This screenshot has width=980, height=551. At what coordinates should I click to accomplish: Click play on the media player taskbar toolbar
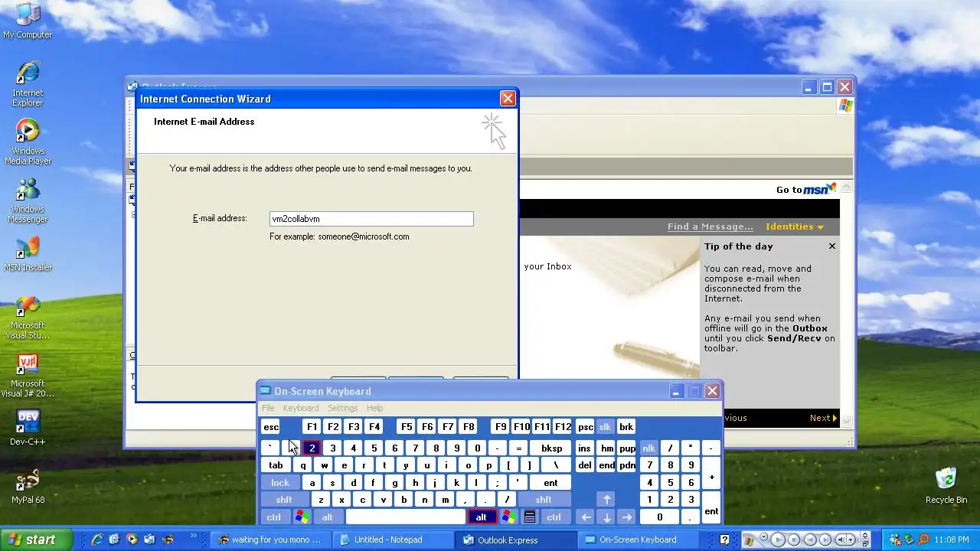[x=778, y=540]
